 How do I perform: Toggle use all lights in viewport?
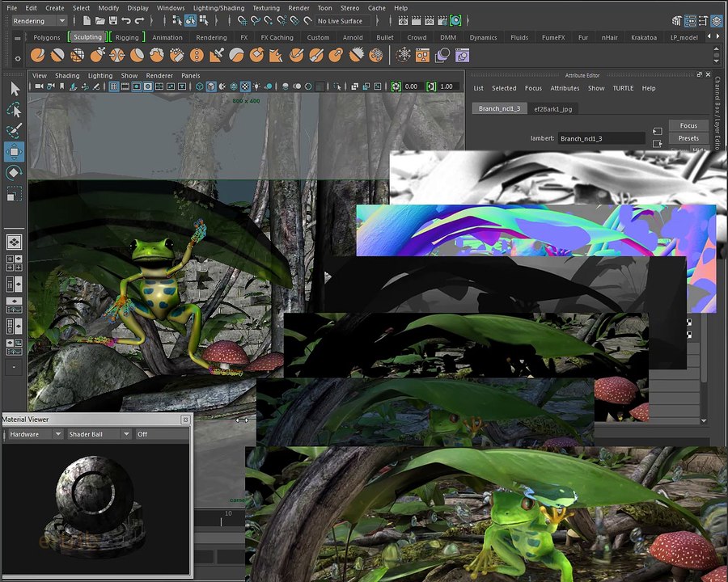pyautogui.click(x=256, y=86)
